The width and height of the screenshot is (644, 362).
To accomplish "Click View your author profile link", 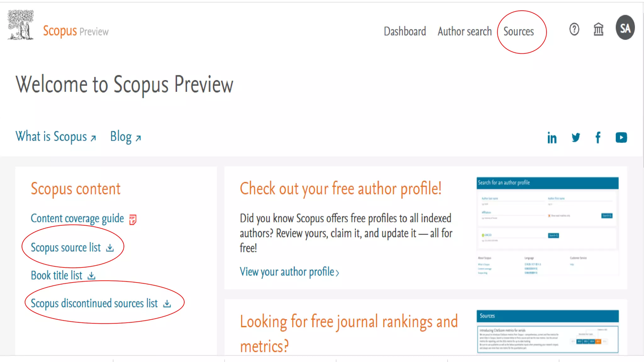I will point(289,272).
